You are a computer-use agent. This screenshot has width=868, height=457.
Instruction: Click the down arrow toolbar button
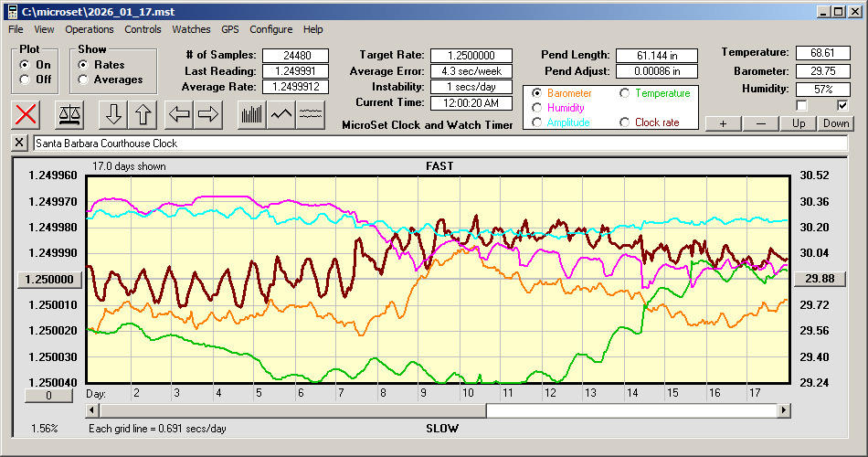113,114
